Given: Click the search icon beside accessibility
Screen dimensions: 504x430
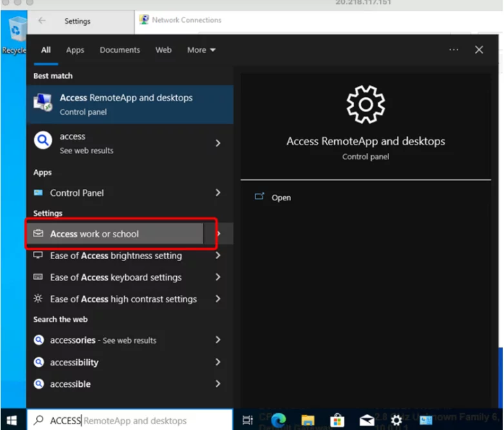Looking at the screenshot, I should pyautogui.click(x=39, y=362).
